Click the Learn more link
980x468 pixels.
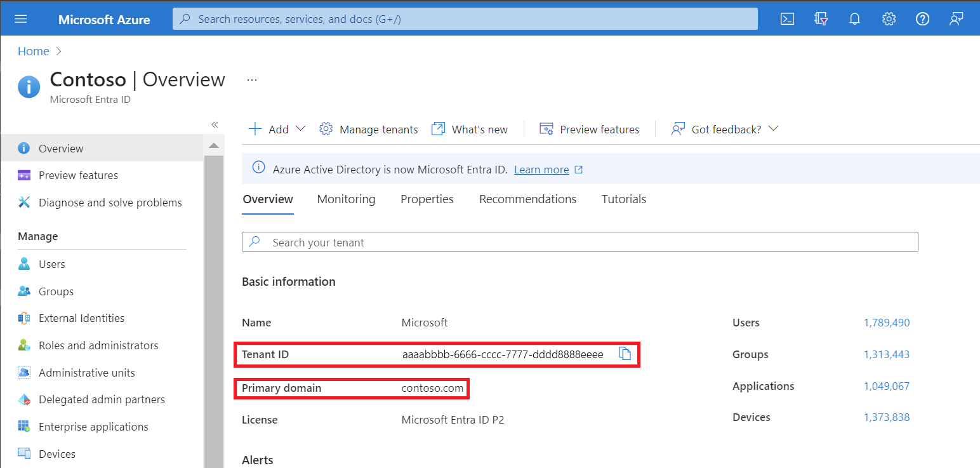pos(541,170)
